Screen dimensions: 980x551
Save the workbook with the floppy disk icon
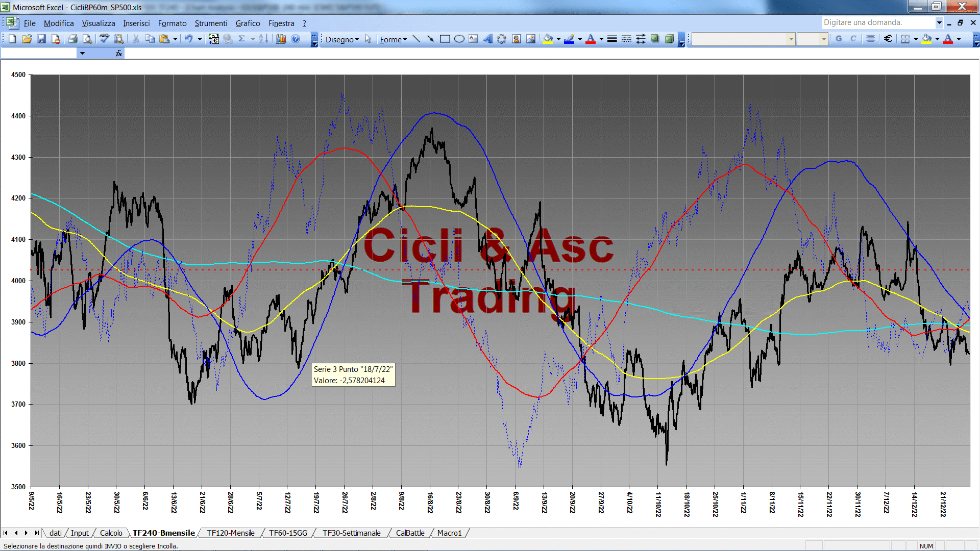point(41,39)
